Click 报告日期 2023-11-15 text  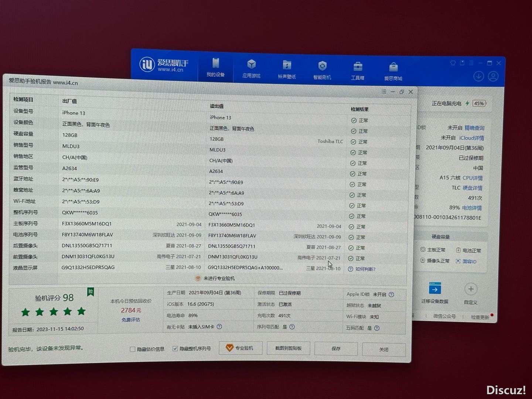click(x=48, y=329)
